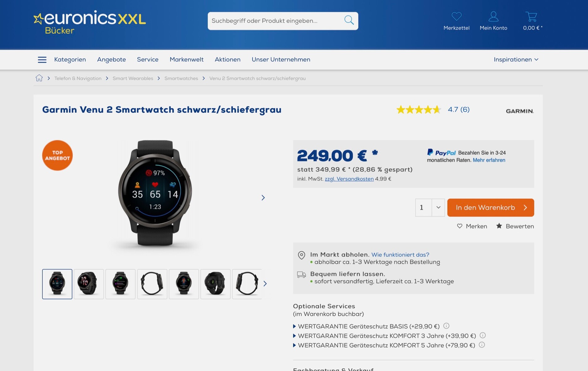
Task: Open the shopping cart icon
Action: coord(531,16)
